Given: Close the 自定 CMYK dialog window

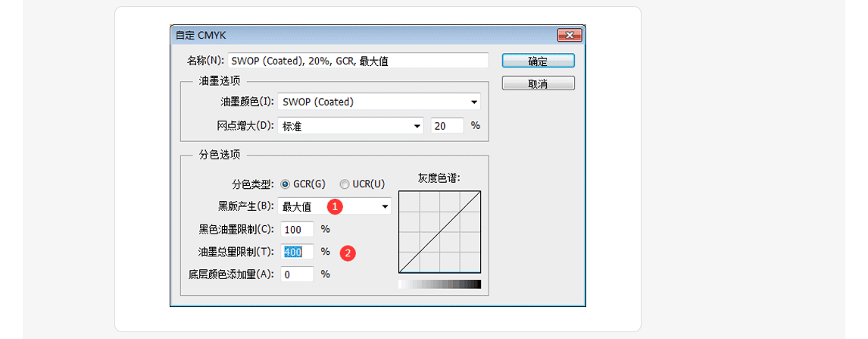Looking at the screenshot, I should (x=569, y=35).
